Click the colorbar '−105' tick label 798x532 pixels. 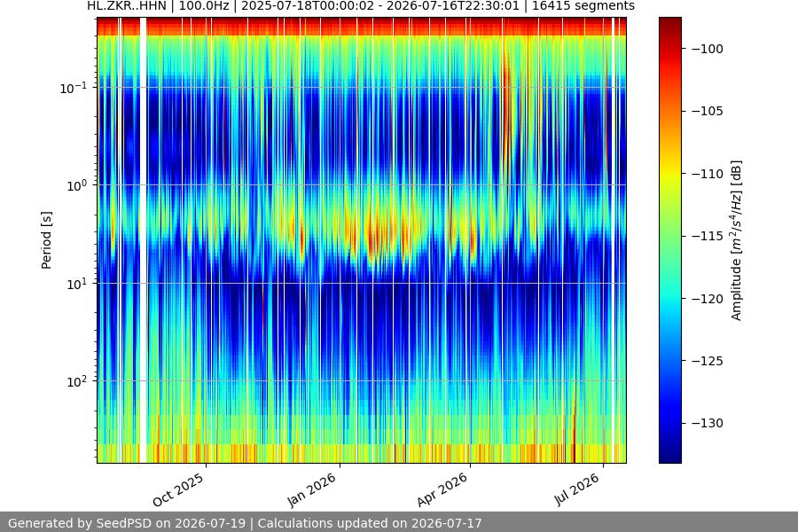click(x=708, y=111)
